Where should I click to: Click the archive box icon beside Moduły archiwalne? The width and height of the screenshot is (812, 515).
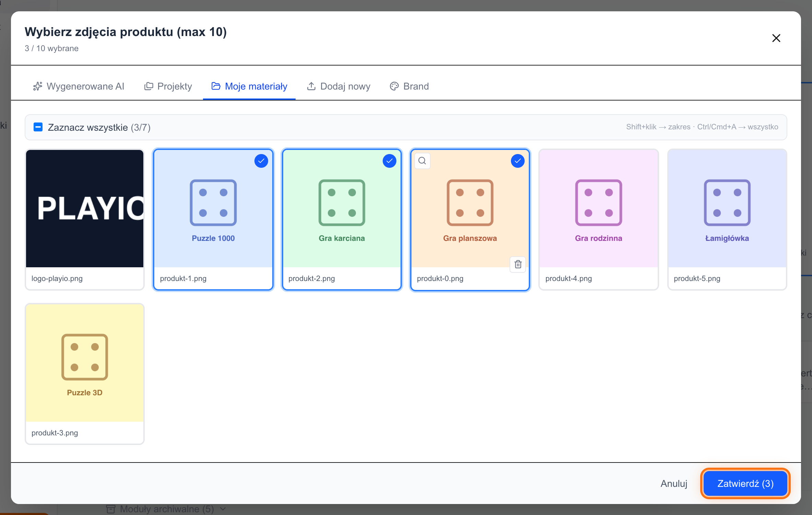click(110, 509)
